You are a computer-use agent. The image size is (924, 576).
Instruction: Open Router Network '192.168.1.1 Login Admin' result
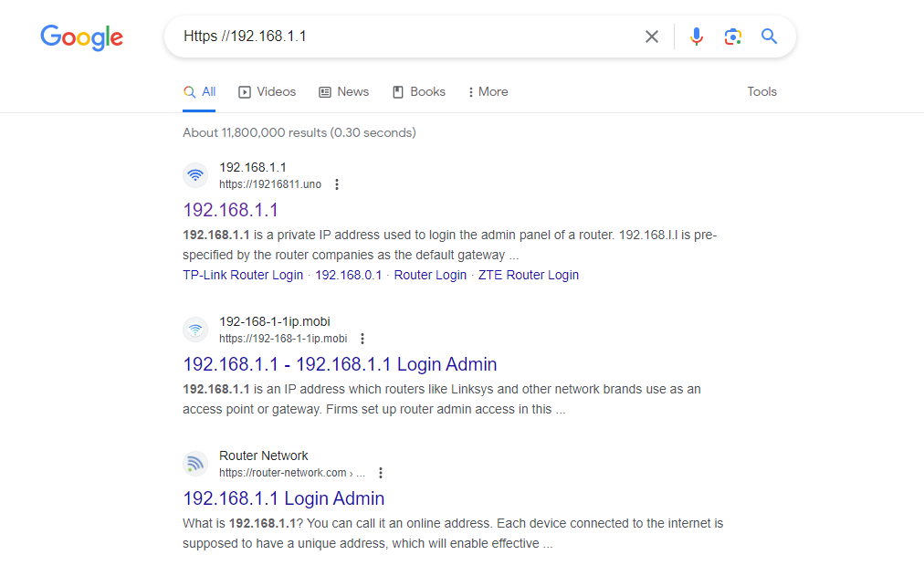283,498
